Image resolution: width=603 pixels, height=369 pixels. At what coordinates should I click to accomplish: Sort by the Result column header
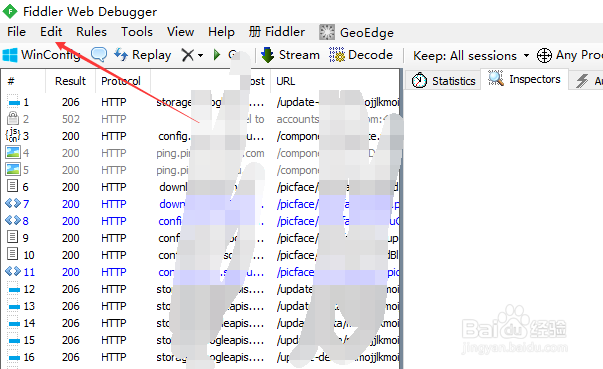[70, 81]
